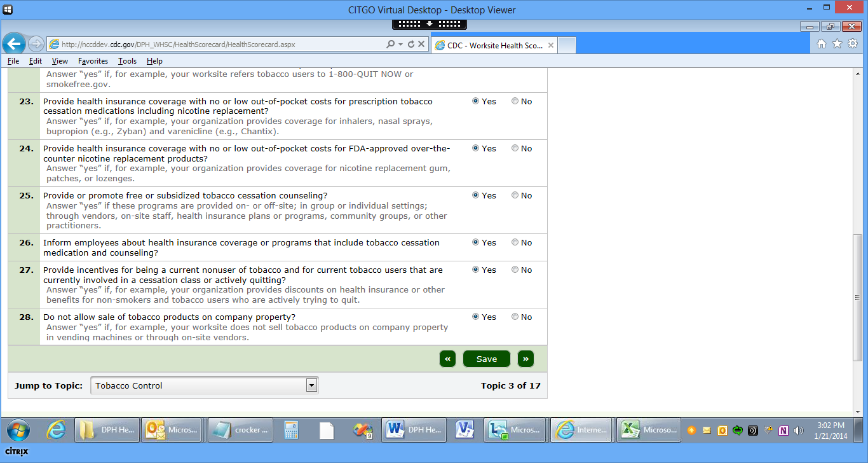This screenshot has width=868, height=463.
Task: Select Yes for question 27
Action: [475, 270]
